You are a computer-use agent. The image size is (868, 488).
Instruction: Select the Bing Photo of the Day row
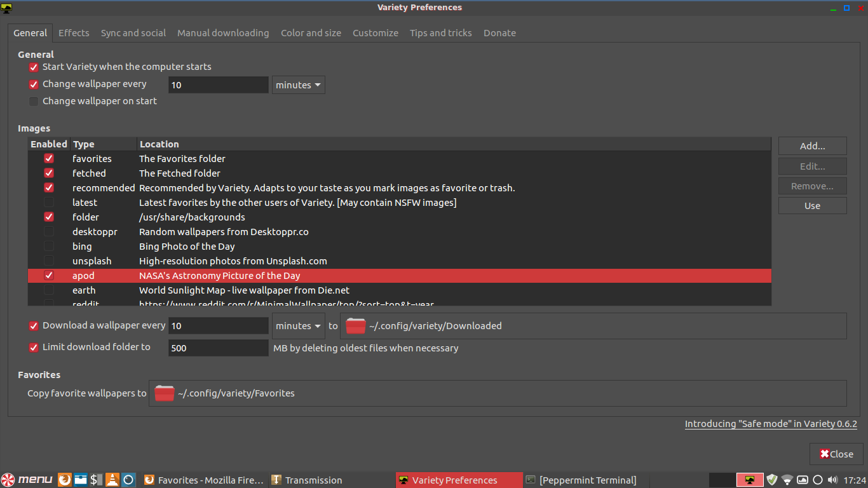click(400, 247)
